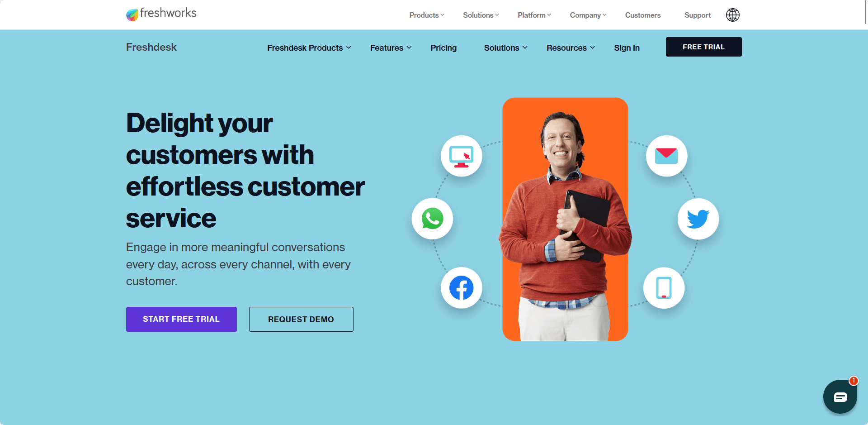Screen dimensions: 868x425
Task: Click the Sign In link
Action: click(x=627, y=48)
